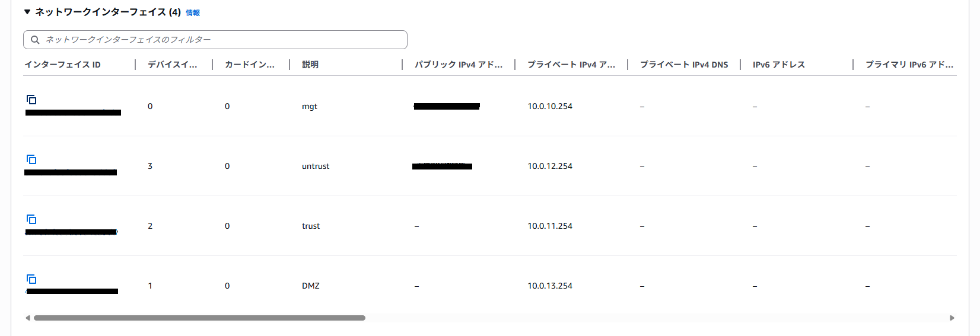Viewport: 980px width, 336px height.
Task: Click the search magnifier icon in filter
Action: 35,40
